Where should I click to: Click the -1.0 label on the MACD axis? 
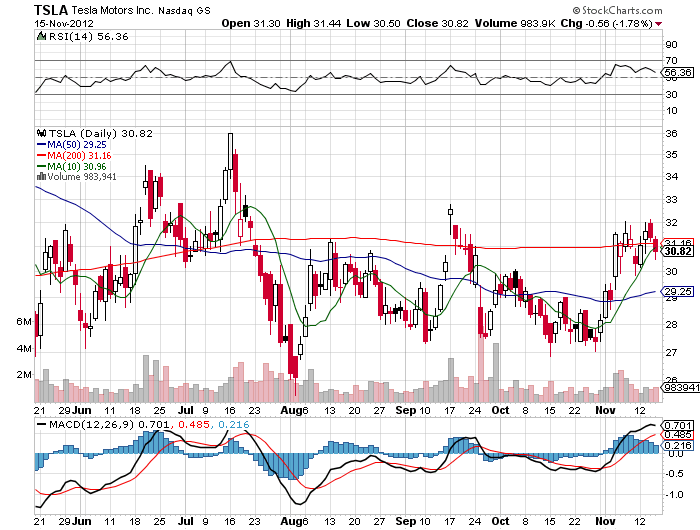[674, 494]
